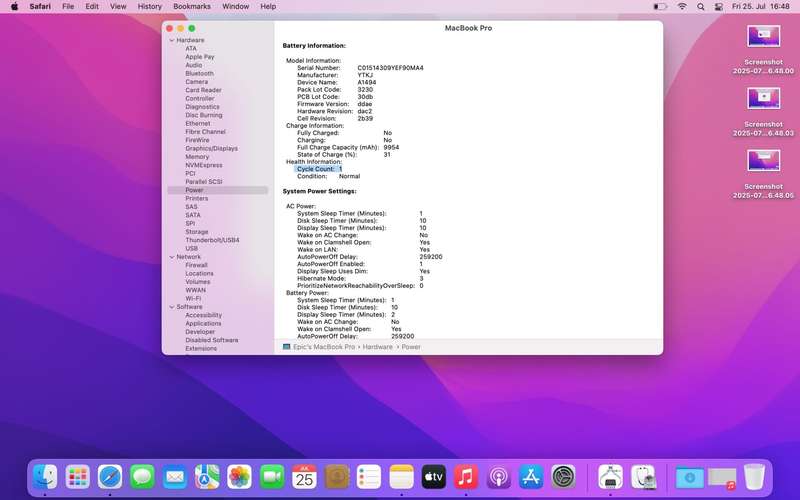
Task: Open Reminders app in dock
Action: pyautogui.click(x=369, y=478)
